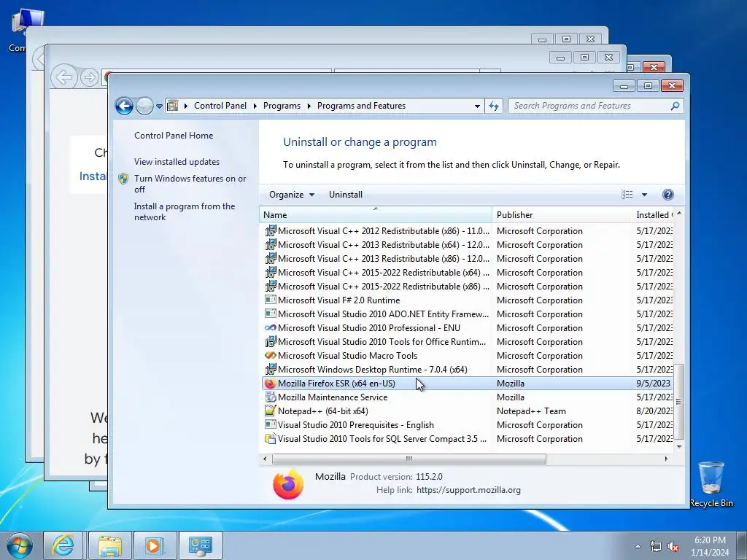Click the Back navigation arrow in Programs and Features

[x=124, y=106]
